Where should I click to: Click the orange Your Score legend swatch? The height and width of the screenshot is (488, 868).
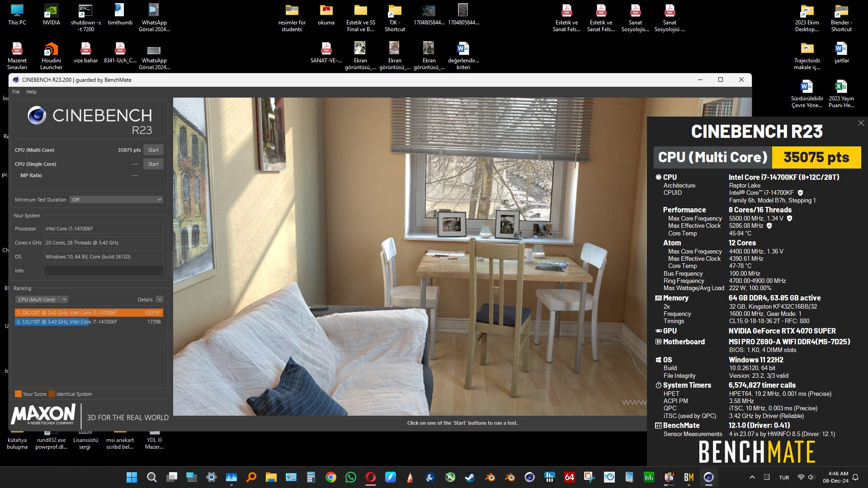click(18, 394)
